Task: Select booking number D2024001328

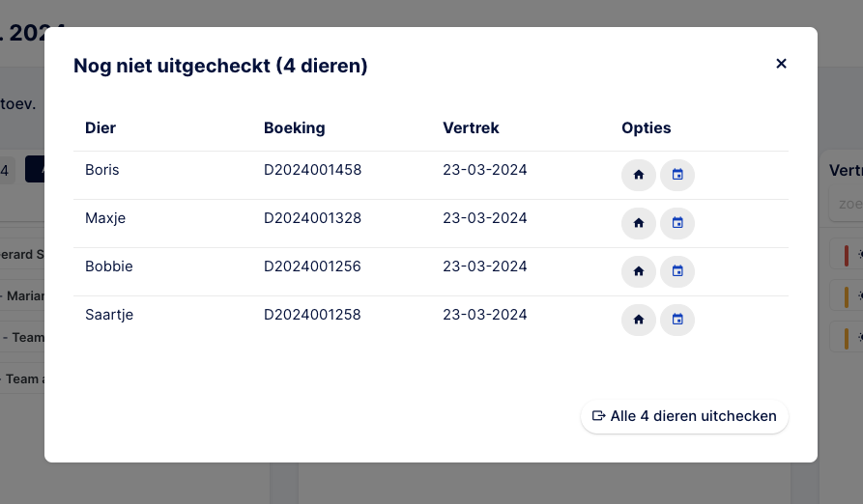Action: point(312,218)
